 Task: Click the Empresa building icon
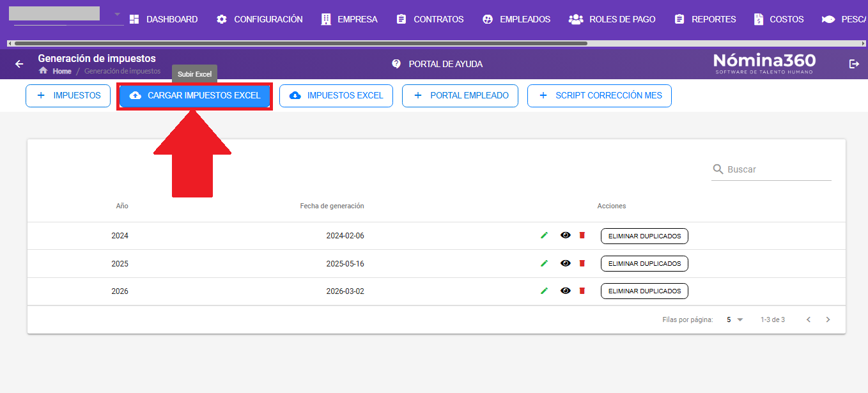click(x=326, y=19)
